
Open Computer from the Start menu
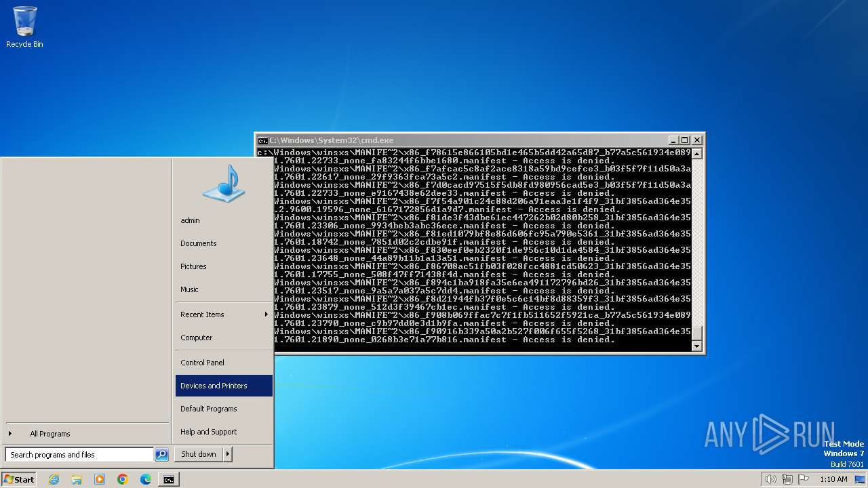click(224, 338)
